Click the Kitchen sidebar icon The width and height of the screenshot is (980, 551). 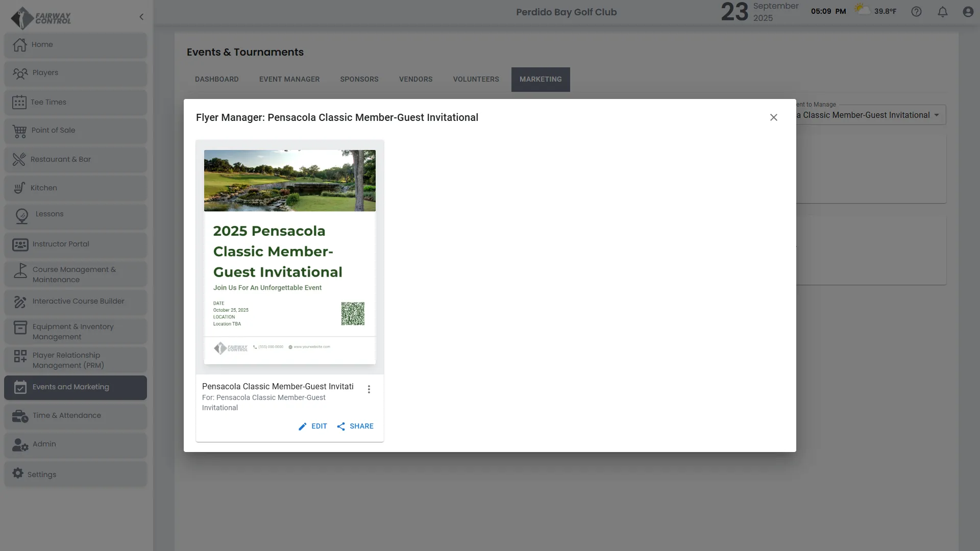(19, 188)
